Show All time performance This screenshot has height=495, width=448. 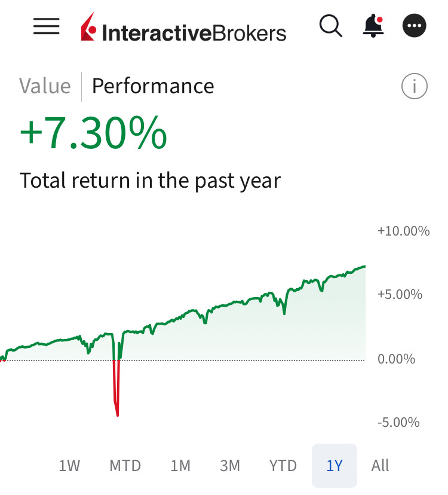(380, 466)
